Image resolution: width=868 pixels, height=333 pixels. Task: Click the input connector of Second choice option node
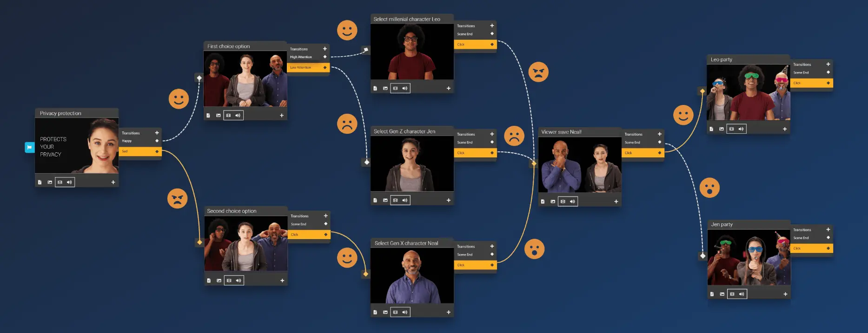[200, 242]
